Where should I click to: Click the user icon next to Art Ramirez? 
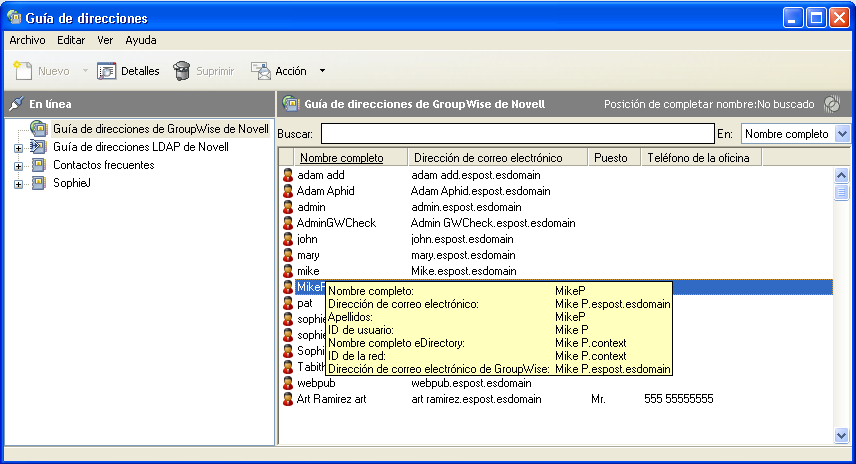(x=288, y=399)
